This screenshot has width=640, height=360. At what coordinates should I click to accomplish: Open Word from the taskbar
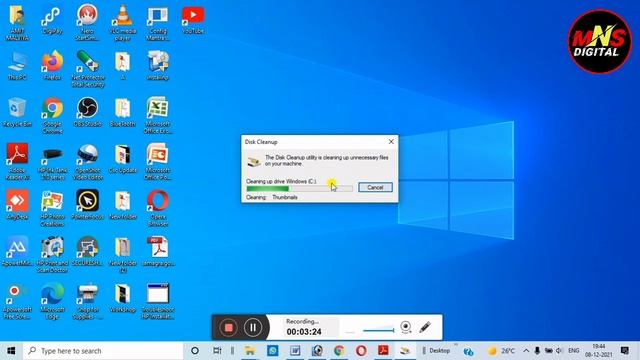(295, 351)
